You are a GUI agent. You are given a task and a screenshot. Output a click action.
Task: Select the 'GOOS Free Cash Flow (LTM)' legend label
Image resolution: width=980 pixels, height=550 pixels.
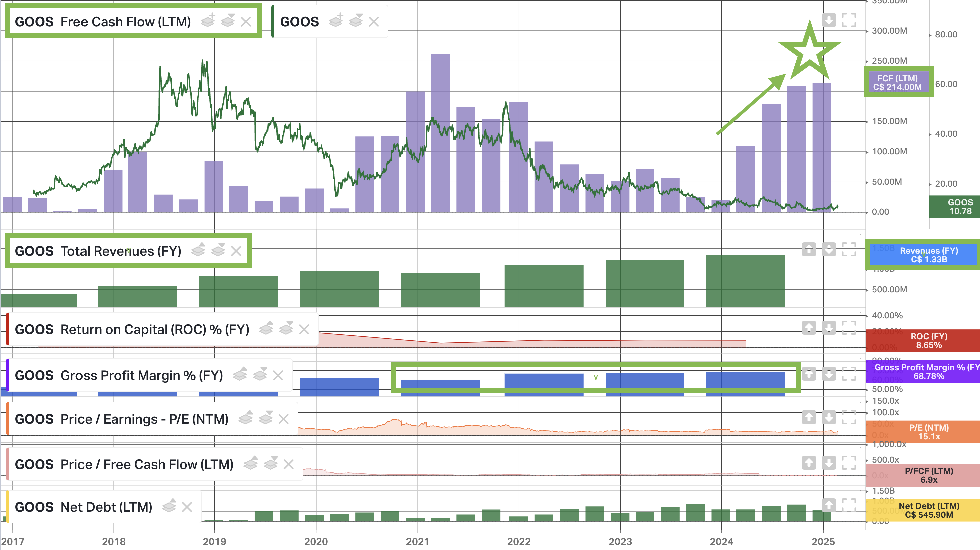pyautogui.click(x=103, y=22)
